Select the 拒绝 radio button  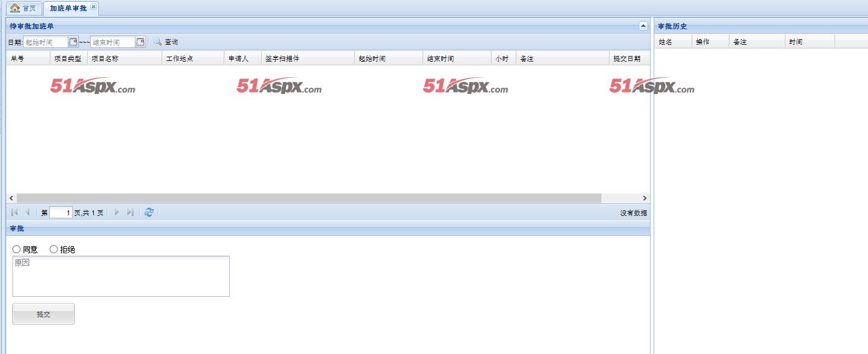[53, 249]
